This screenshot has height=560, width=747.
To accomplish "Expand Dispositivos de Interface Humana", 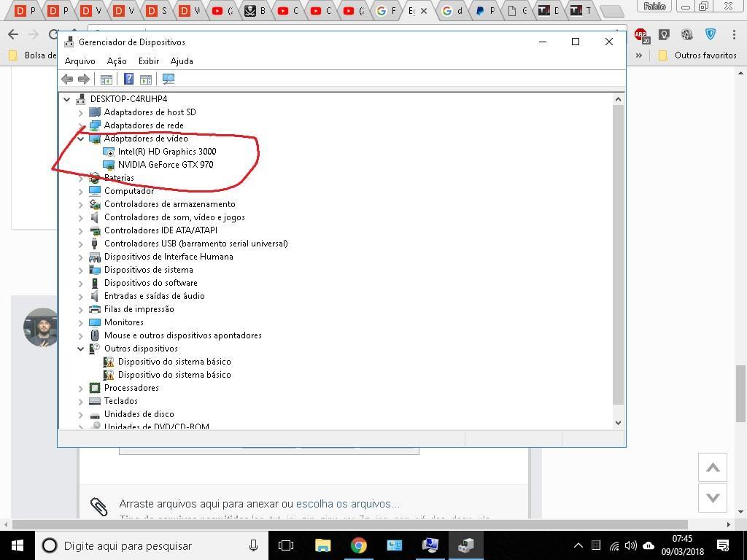I will click(80, 257).
